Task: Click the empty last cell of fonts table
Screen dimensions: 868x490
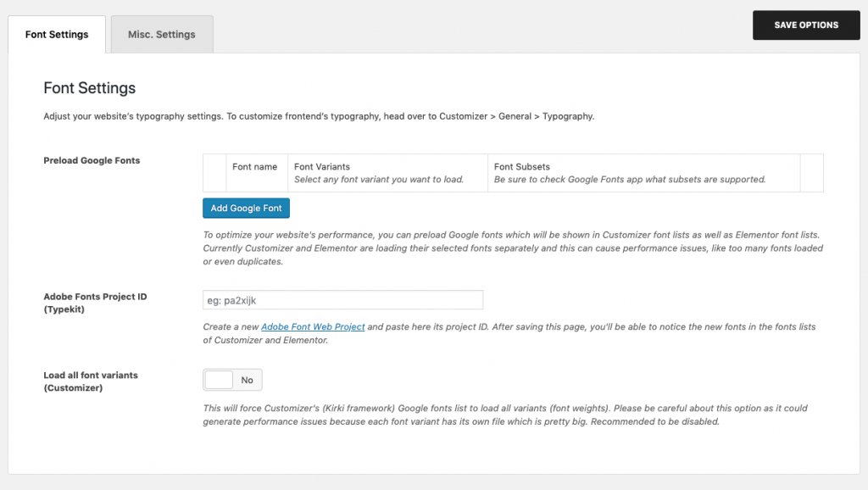Action: pos(811,173)
